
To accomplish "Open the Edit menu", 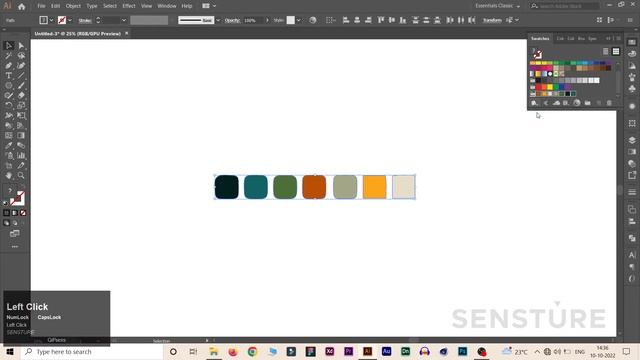I will click(56, 6).
